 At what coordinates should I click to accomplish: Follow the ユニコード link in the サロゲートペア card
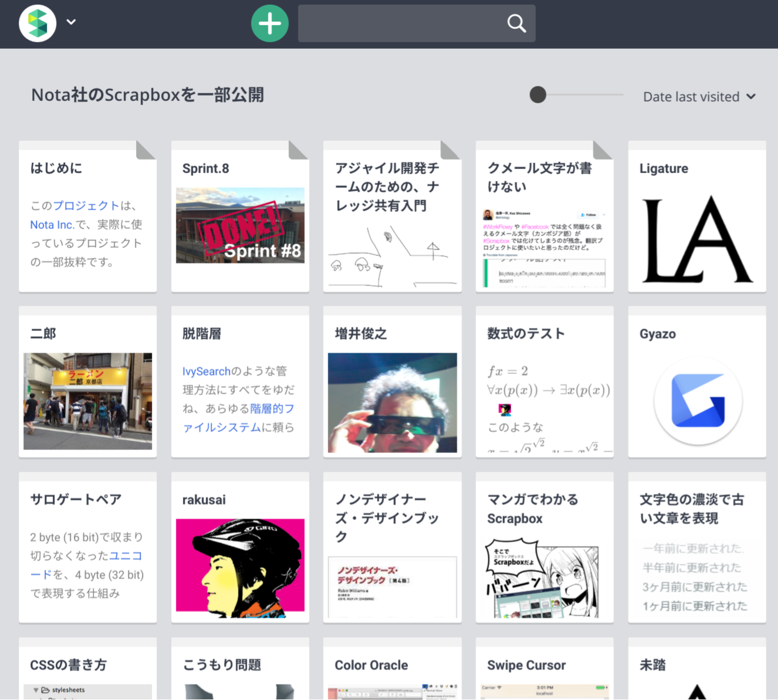click(x=86, y=565)
